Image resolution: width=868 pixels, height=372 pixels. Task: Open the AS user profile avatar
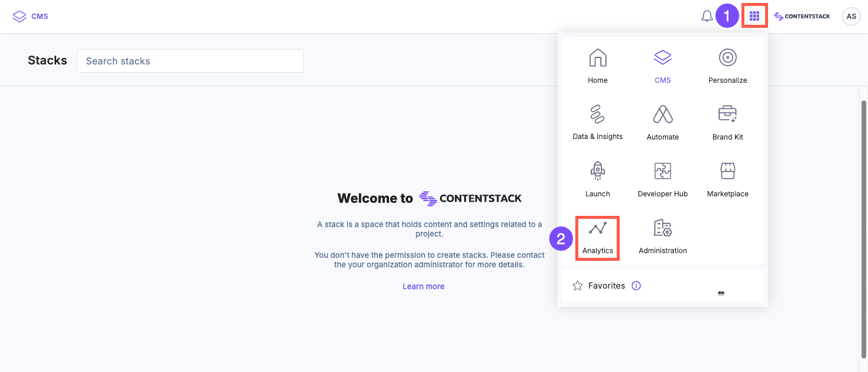(x=851, y=17)
